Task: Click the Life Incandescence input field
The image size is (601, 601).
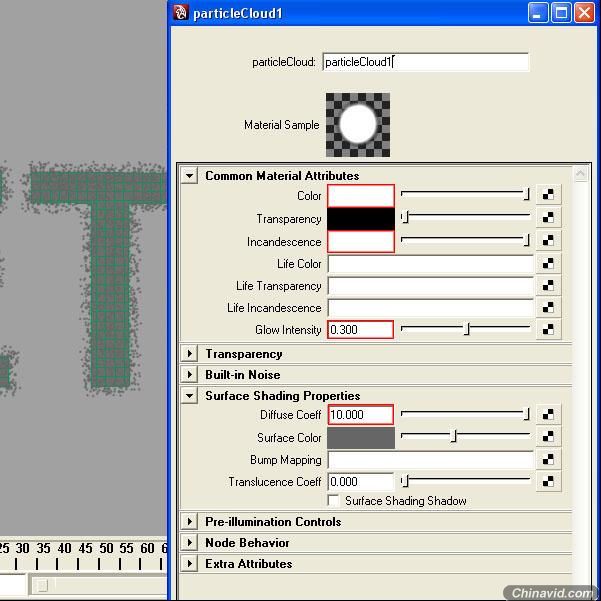Action: point(430,308)
